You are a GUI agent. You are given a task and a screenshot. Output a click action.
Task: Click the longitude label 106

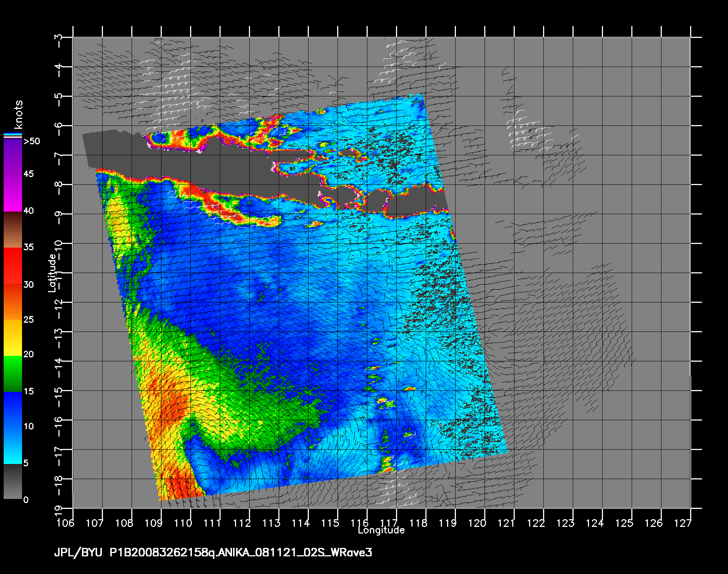[x=65, y=523]
